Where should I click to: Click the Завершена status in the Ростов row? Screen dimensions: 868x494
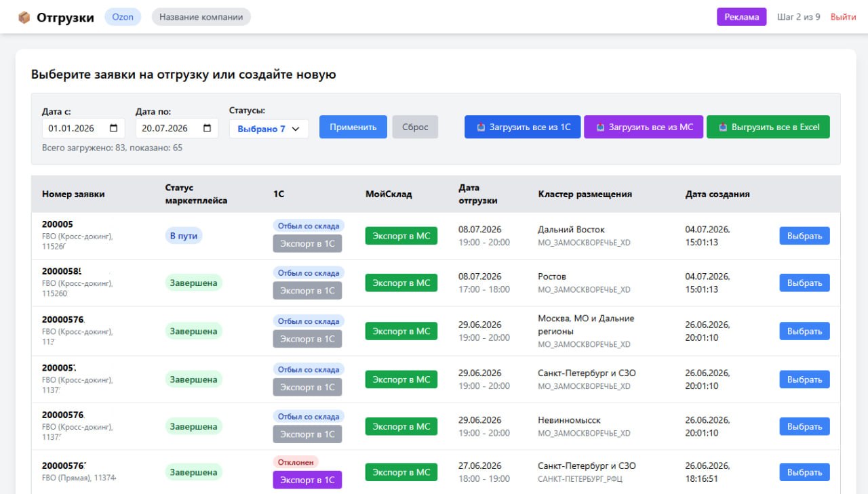point(193,283)
